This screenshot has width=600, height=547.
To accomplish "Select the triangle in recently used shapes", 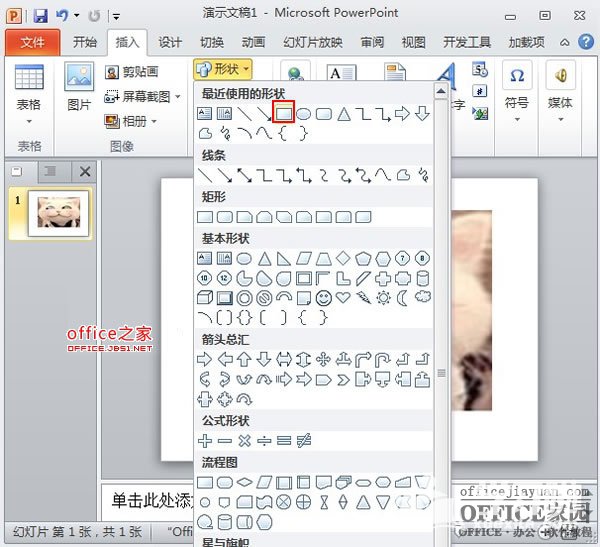I will pyautogui.click(x=344, y=114).
